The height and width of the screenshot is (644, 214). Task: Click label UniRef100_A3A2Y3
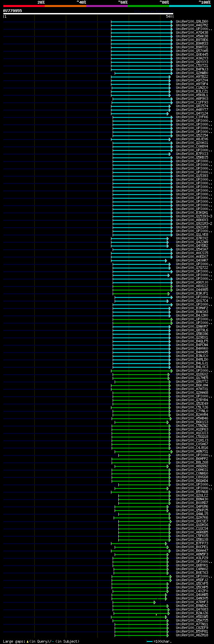pos(192,58)
